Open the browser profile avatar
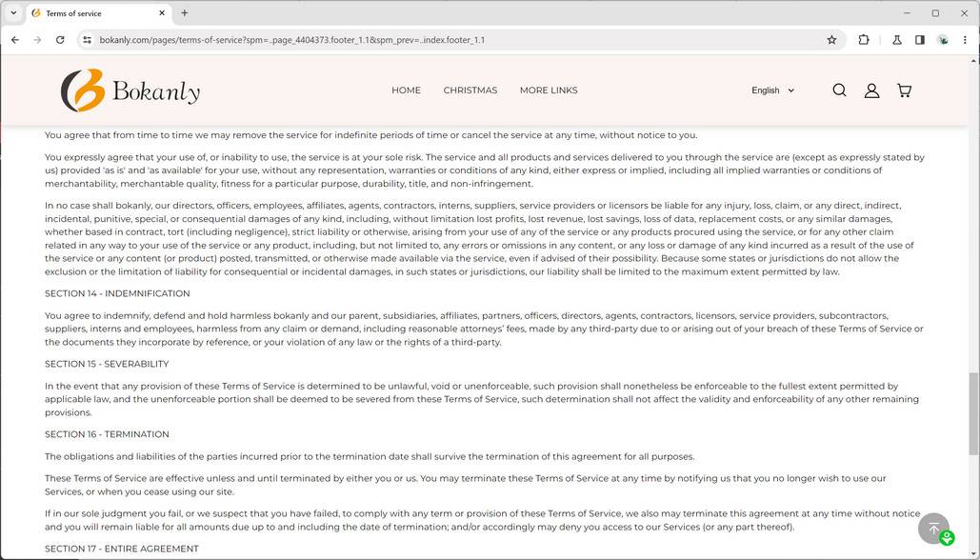 point(943,39)
